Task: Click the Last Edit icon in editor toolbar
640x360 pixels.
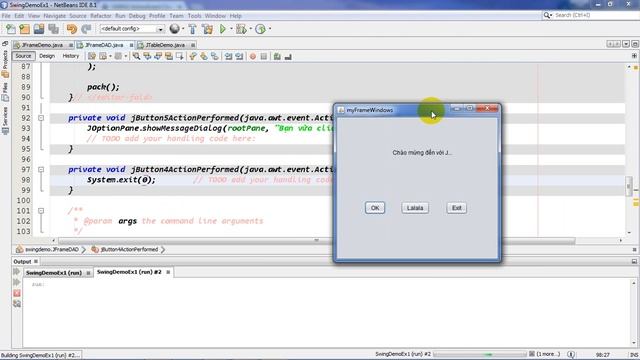Action: point(92,56)
